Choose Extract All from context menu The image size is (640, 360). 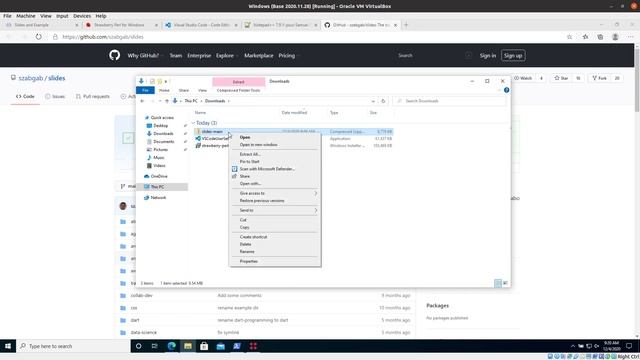(x=250, y=154)
